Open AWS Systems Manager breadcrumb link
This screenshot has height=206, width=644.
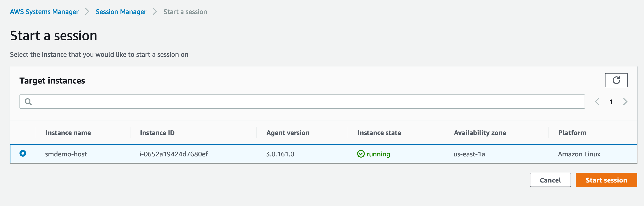point(44,12)
